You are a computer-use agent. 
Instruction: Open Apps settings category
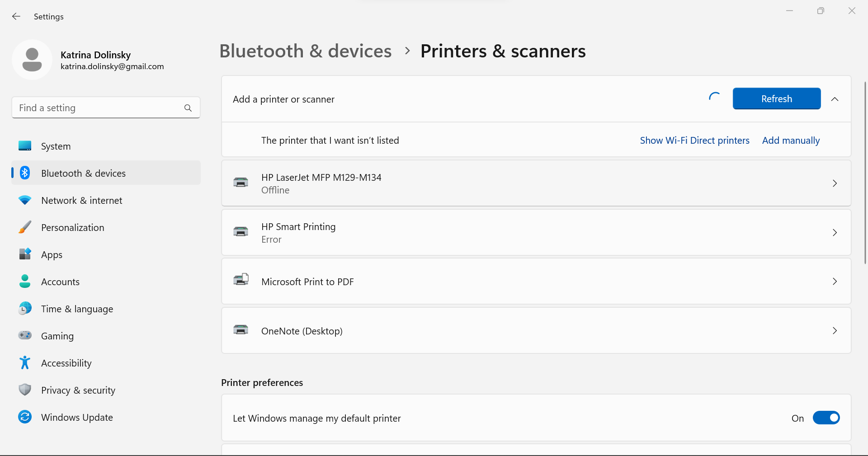(x=106, y=254)
